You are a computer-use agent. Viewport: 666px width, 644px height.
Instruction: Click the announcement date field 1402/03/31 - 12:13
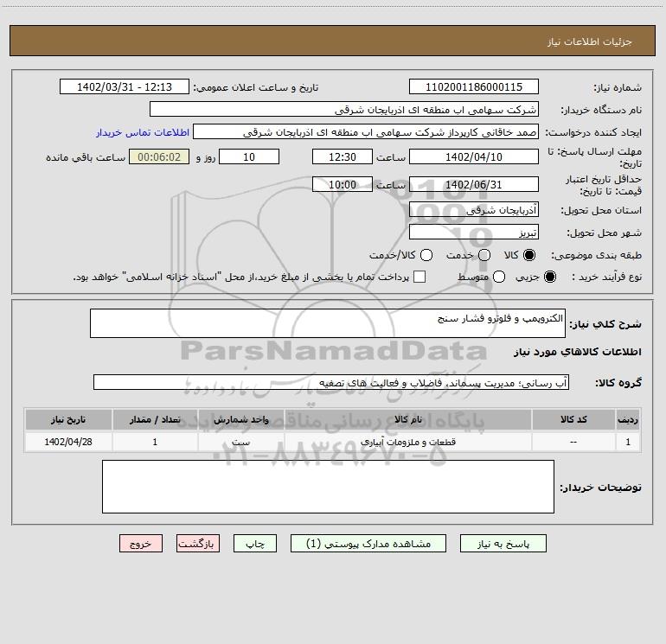tap(125, 86)
